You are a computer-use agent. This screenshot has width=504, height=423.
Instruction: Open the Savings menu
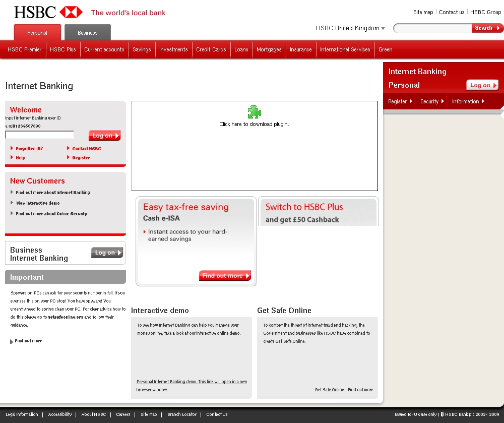pos(142,49)
